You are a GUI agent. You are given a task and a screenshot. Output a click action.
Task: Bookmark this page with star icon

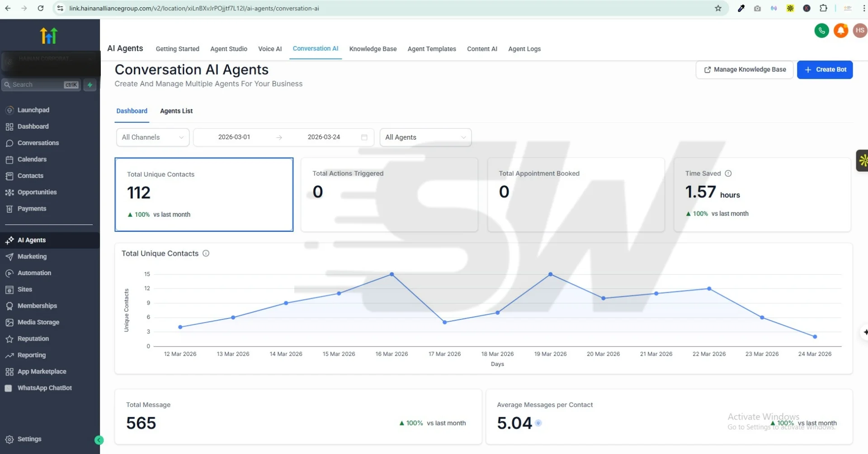coord(718,8)
